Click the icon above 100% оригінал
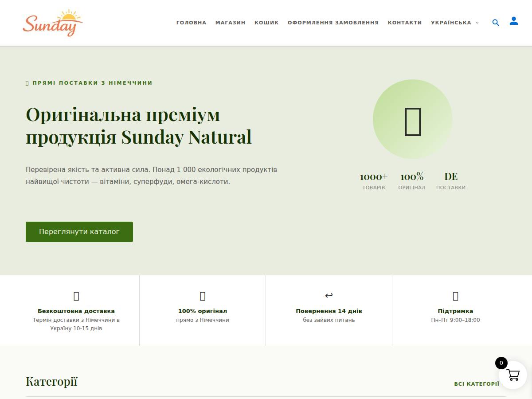The image size is (532, 399). (x=203, y=296)
